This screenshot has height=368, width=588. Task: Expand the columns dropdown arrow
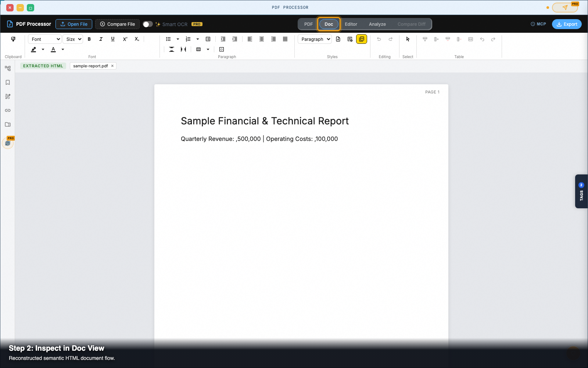click(208, 49)
